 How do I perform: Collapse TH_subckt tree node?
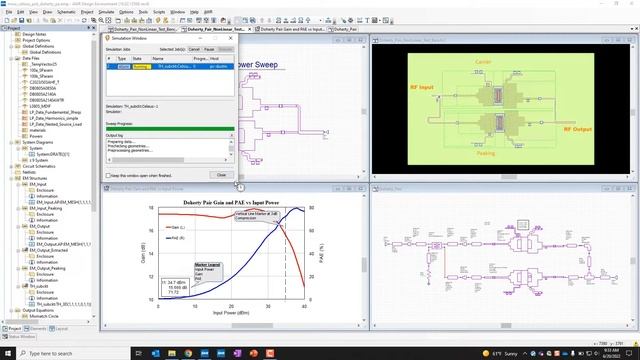pyautogui.click(x=18, y=286)
